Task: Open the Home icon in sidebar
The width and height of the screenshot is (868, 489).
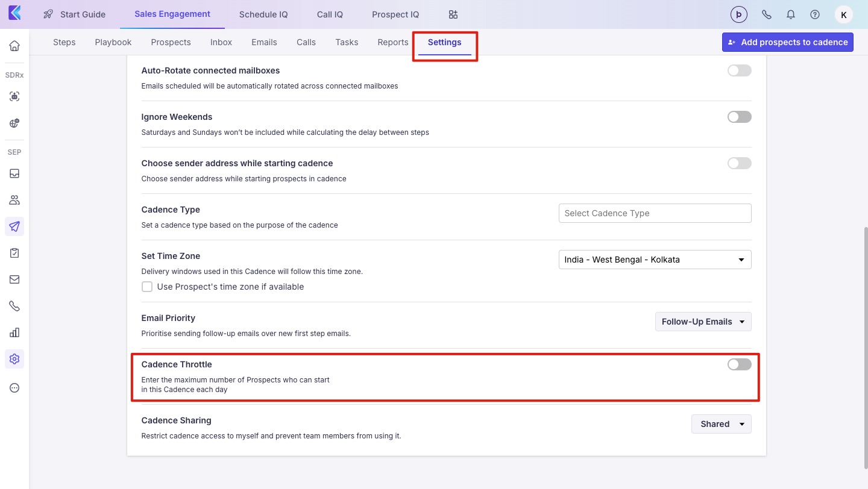Action: click(x=14, y=46)
